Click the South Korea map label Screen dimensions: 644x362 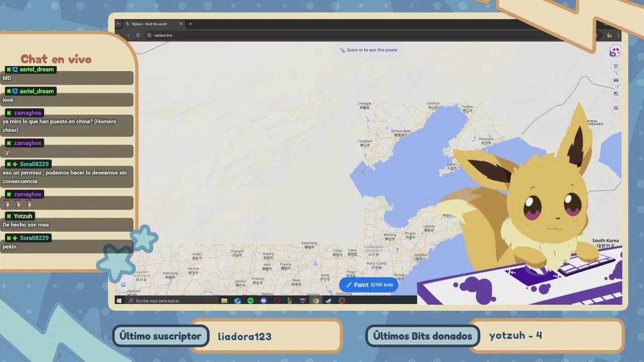[x=605, y=243]
